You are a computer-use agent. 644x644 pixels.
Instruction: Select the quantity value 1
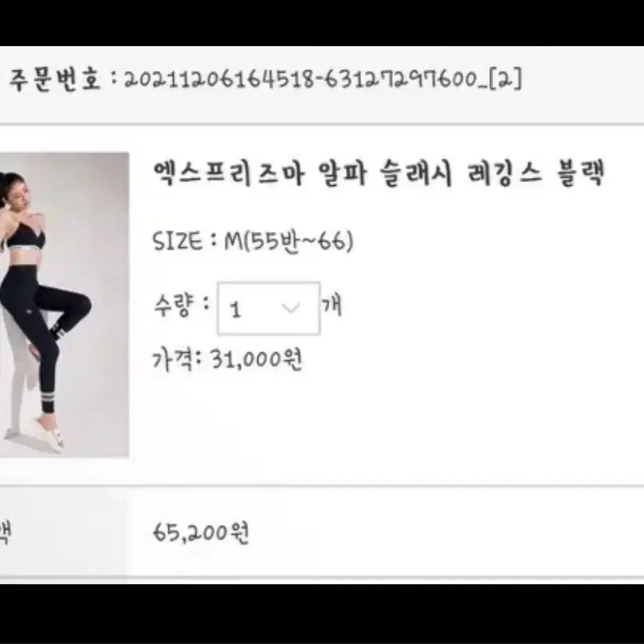(x=235, y=310)
